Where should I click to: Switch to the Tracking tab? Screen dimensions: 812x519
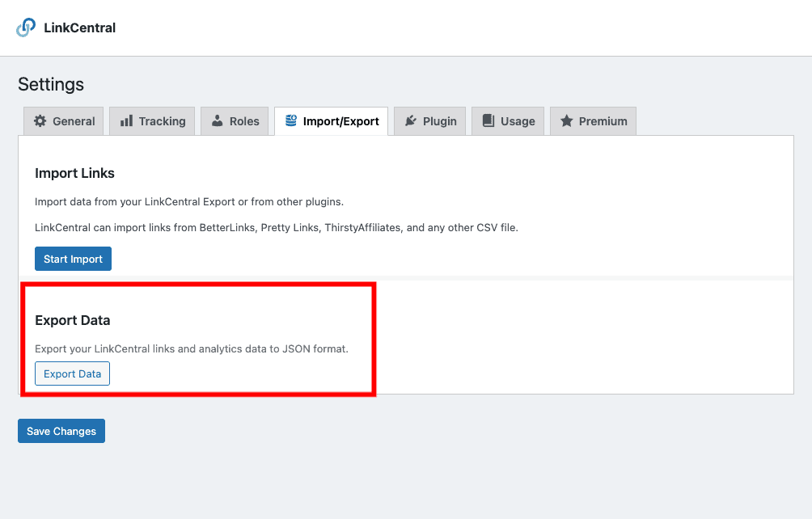(152, 121)
